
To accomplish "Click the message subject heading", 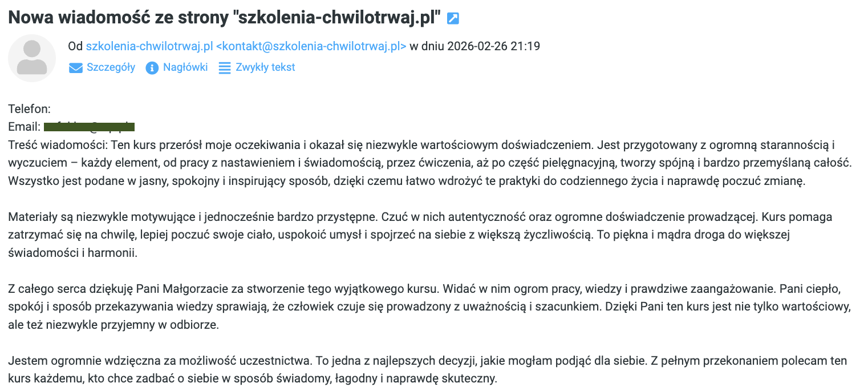I will [x=225, y=18].
